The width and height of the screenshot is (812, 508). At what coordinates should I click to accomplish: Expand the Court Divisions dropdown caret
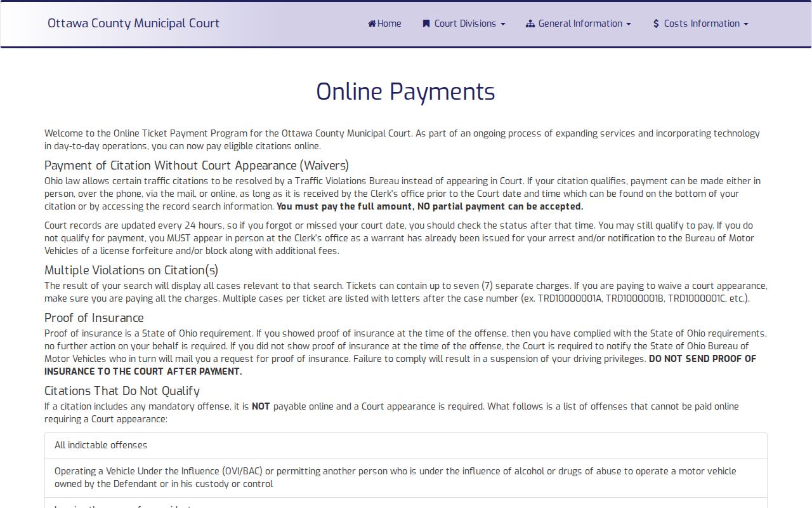click(503, 24)
